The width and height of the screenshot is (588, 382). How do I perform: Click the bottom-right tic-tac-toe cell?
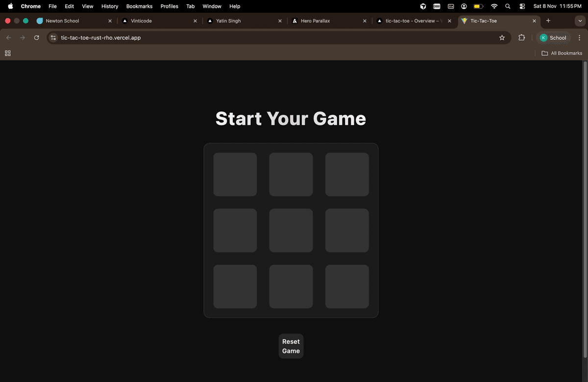pyautogui.click(x=347, y=287)
